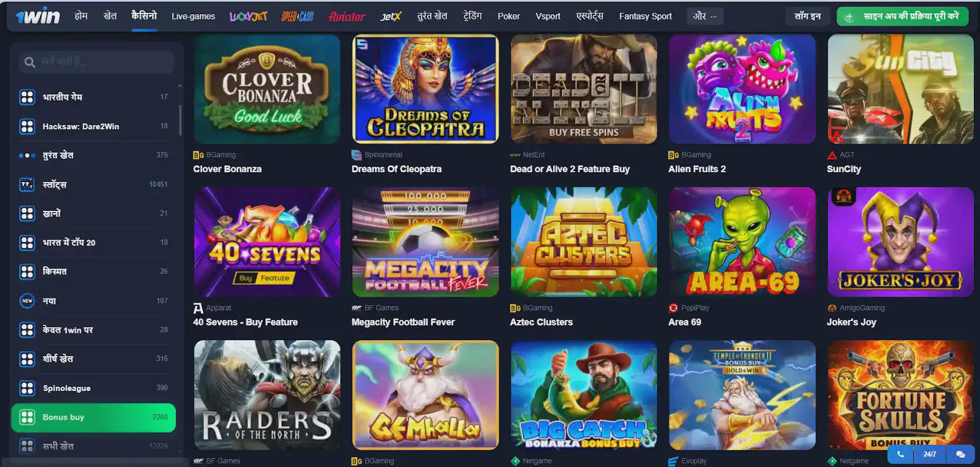Select the Hacksaw: Dare2Win category

[x=93, y=126]
